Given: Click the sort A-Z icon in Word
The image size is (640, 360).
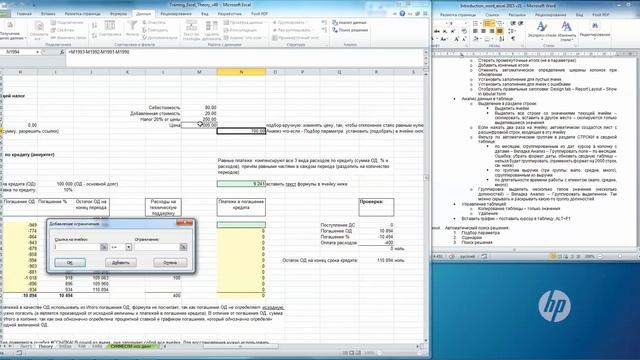Looking at the screenshot, I should point(502,39).
